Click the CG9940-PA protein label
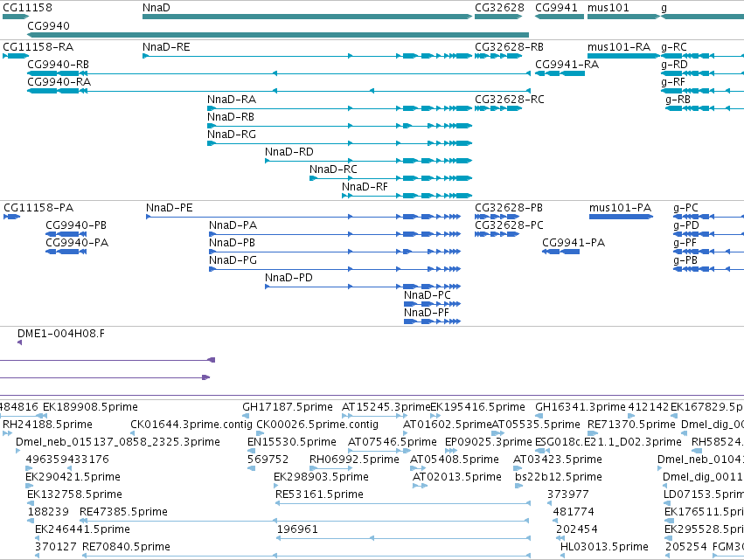This screenshot has height=560, width=744. point(77,243)
